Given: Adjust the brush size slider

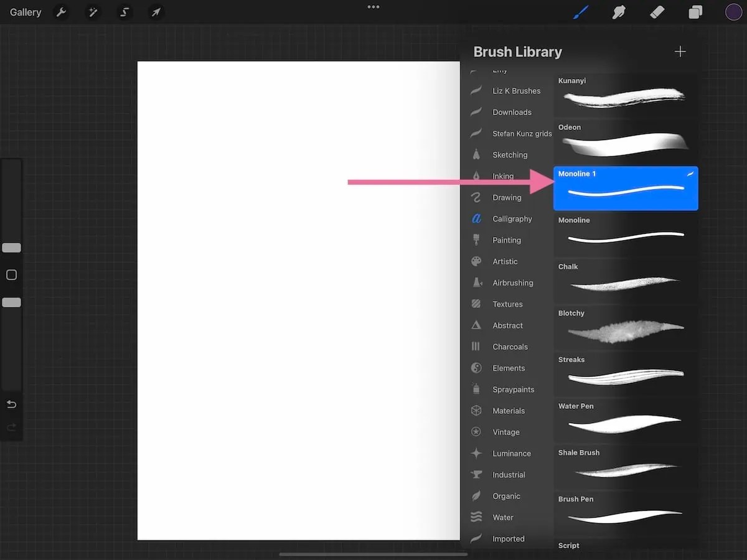Looking at the screenshot, I should tap(11, 247).
